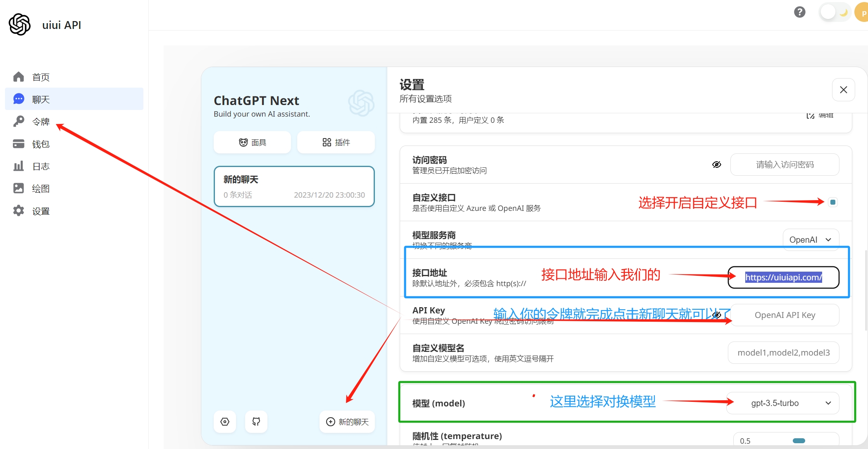Image resolution: width=868 pixels, height=449 pixels.
Task: Select the 新的聊天 conversation card
Action: (x=294, y=186)
